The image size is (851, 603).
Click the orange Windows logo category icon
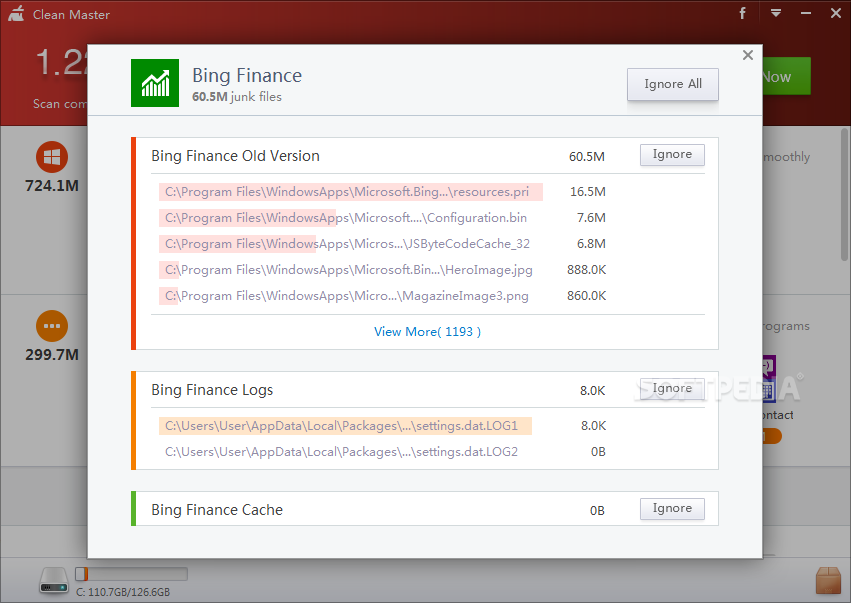tap(52, 157)
